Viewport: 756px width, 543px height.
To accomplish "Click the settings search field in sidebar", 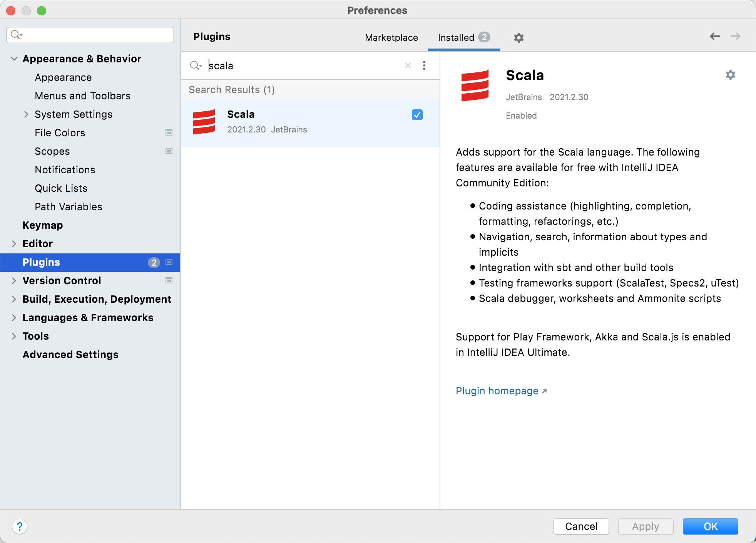I will tap(90, 35).
